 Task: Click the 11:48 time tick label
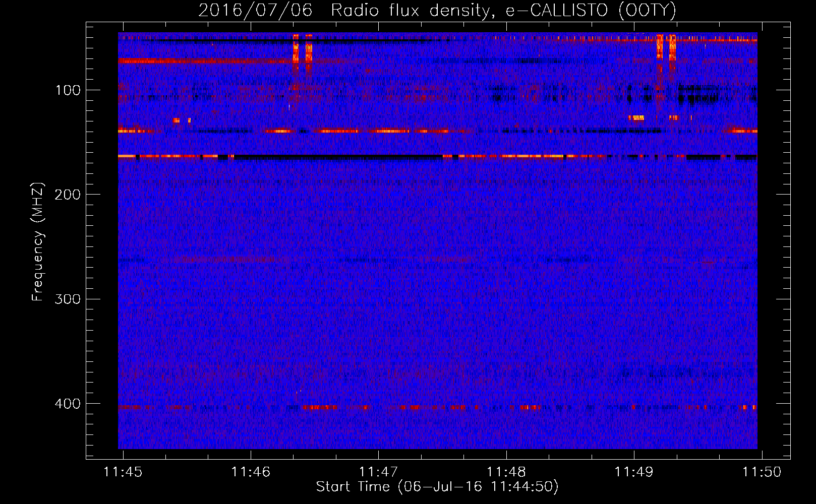tap(506, 472)
